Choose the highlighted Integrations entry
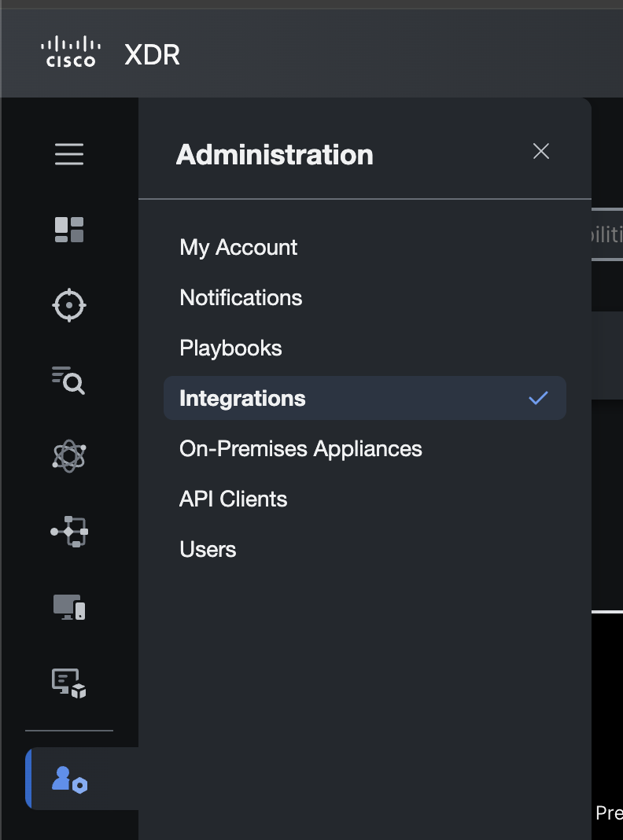This screenshot has height=840, width=623. pos(242,398)
